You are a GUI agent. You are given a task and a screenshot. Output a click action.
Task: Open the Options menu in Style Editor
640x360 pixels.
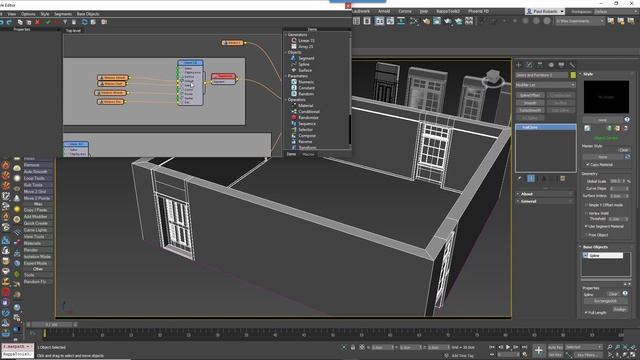[x=28, y=14]
